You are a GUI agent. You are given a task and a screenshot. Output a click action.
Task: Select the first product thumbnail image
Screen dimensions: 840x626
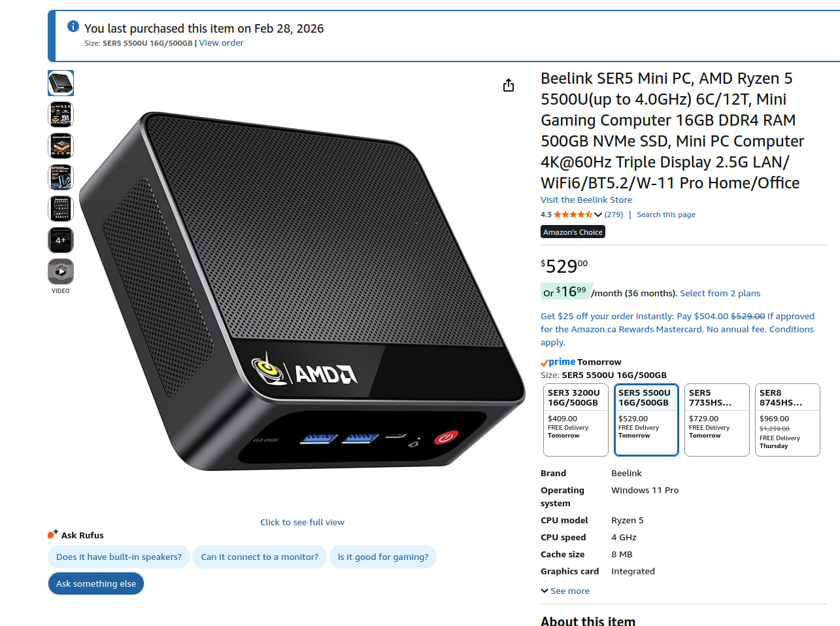point(61,83)
